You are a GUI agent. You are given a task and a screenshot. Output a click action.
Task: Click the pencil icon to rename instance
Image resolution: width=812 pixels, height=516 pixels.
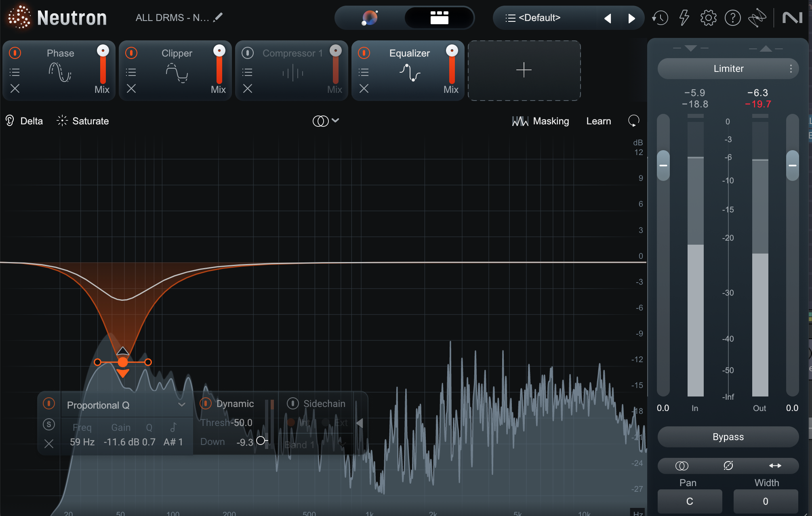[x=218, y=17]
